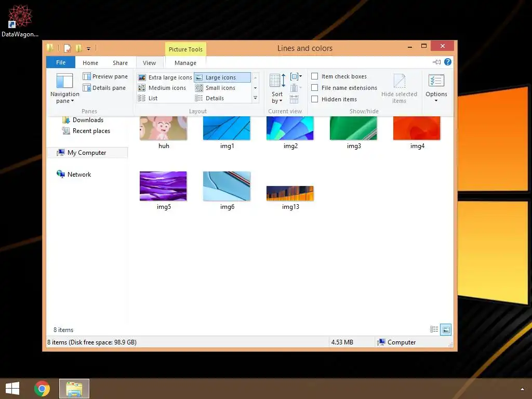Click File Explorer taskbar icon
This screenshot has width=532, height=399.
pyautogui.click(x=74, y=389)
